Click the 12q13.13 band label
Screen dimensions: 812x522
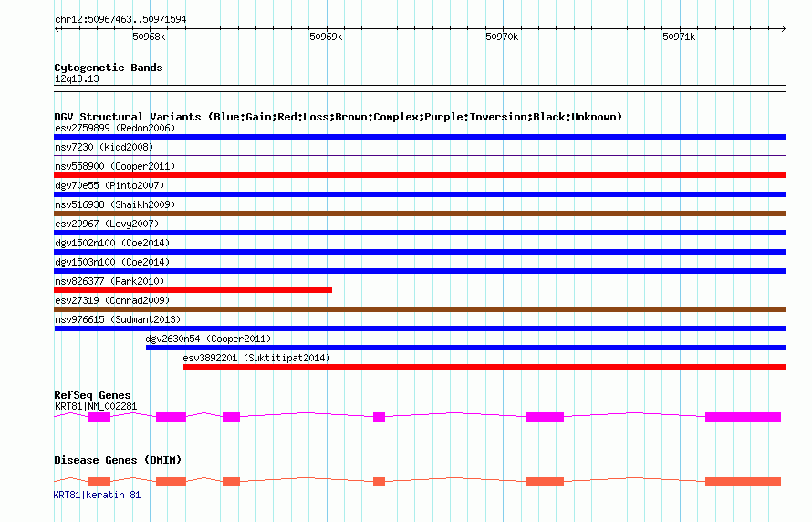pyautogui.click(x=77, y=78)
